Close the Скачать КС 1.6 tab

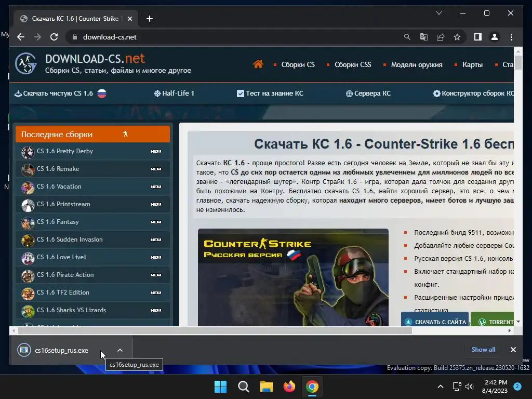(129, 19)
